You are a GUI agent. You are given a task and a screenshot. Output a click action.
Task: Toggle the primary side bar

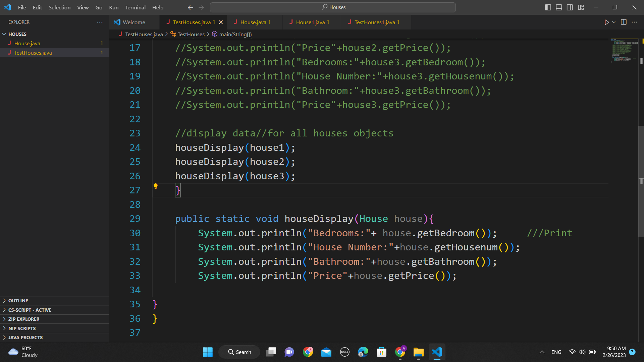pos(548,7)
